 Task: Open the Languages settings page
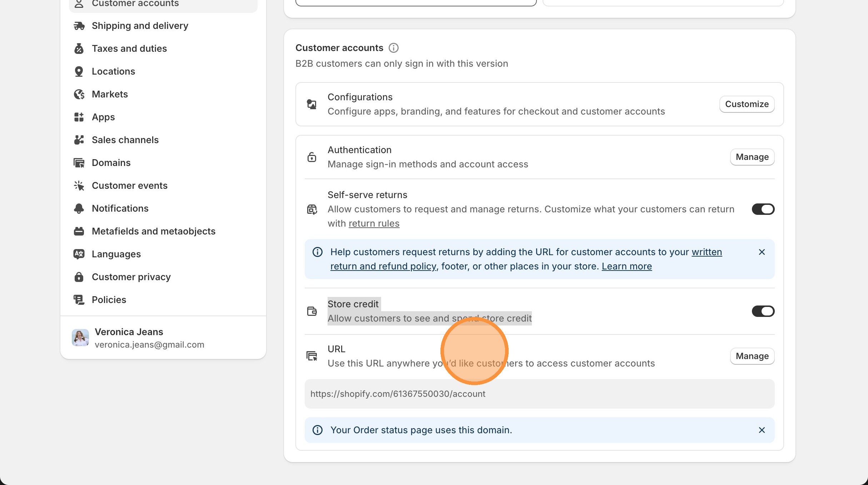(116, 254)
